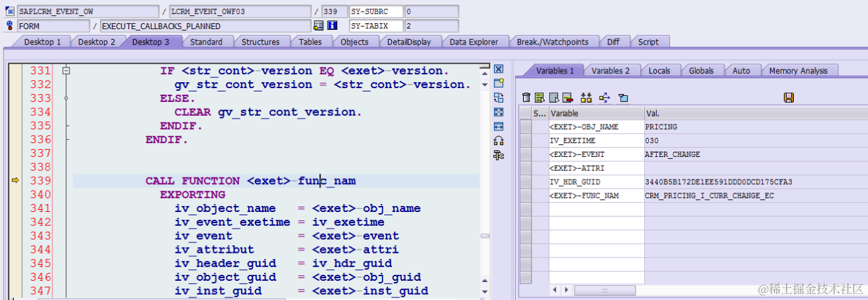Image resolution: width=868 pixels, height=300 pixels.
Task: Click the horizontal expand tool icon
Action: (x=499, y=126)
